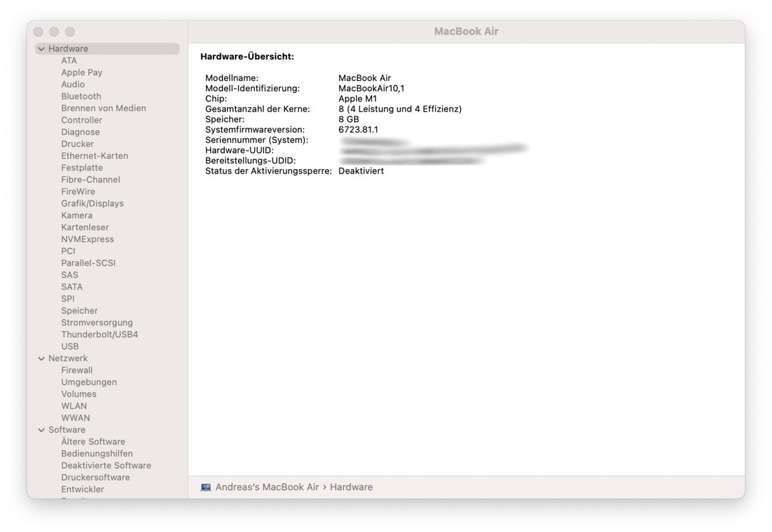
Task: Collapse the Software section chevron
Action: click(41, 430)
